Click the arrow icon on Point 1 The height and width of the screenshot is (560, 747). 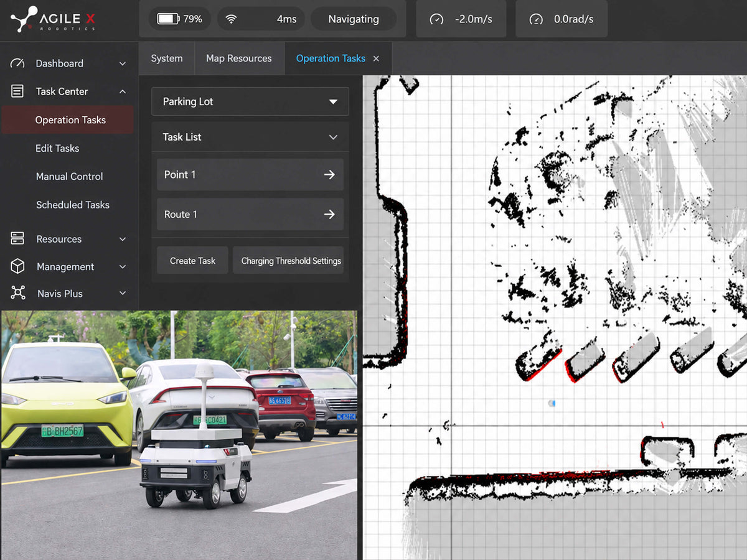click(x=329, y=175)
